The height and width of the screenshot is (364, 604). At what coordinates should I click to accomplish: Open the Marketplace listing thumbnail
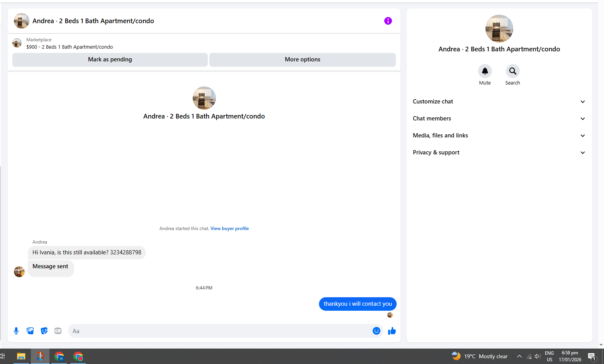coord(17,43)
